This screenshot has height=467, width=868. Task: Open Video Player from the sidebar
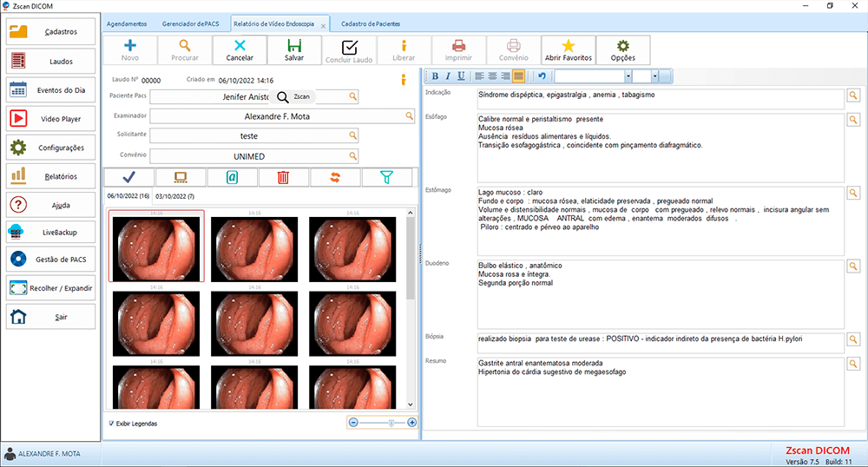pos(51,119)
